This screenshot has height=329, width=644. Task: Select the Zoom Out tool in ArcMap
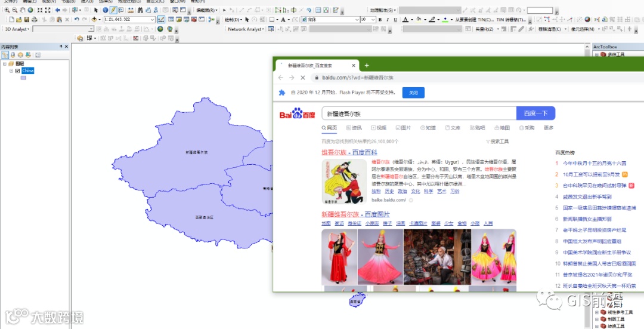(x=15, y=10)
